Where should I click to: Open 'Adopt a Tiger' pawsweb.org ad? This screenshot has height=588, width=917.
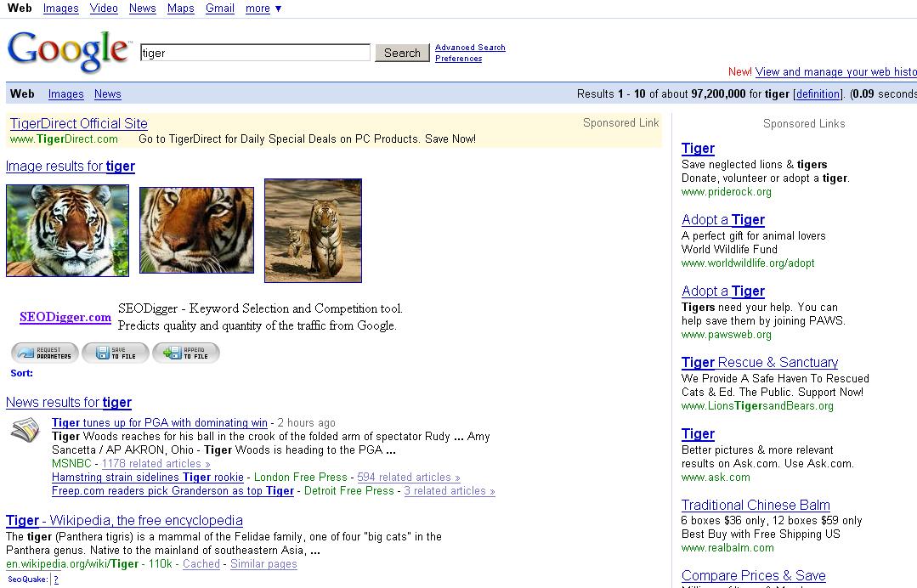(723, 291)
